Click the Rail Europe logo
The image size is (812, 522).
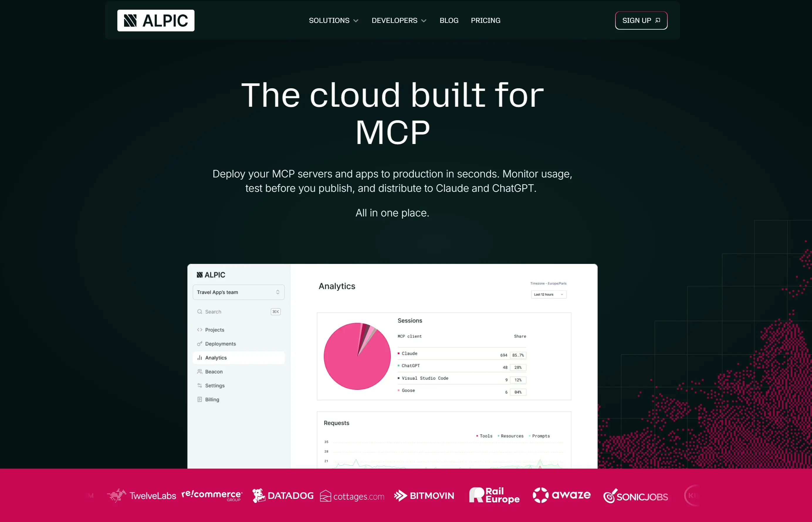pos(494,495)
